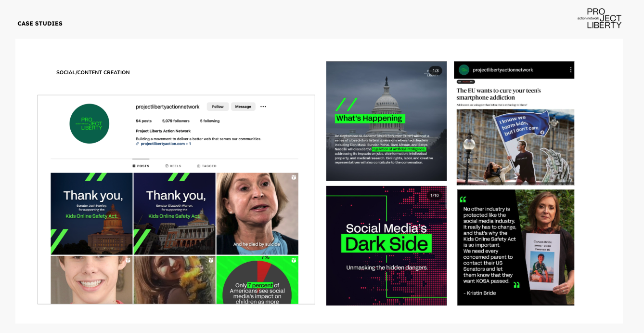The height and width of the screenshot is (333, 644).
Task: Click the 94 posts count
Action: click(143, 121)
